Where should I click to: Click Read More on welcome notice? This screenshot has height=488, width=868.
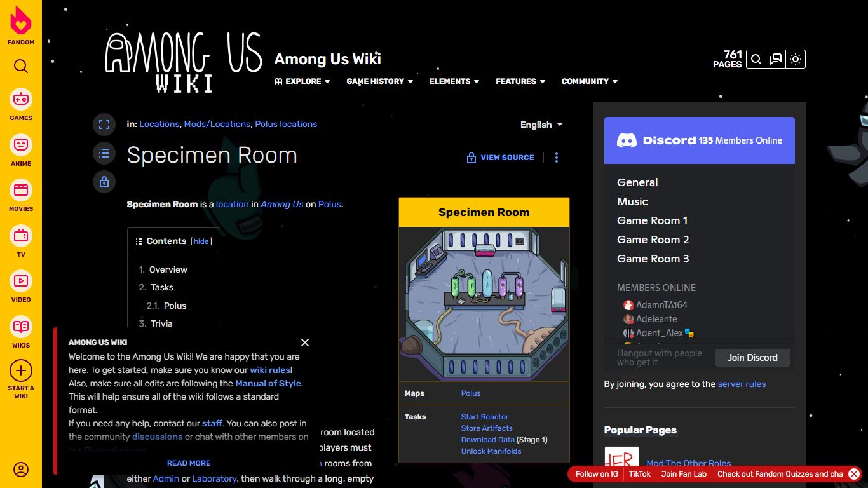(189, 463)
